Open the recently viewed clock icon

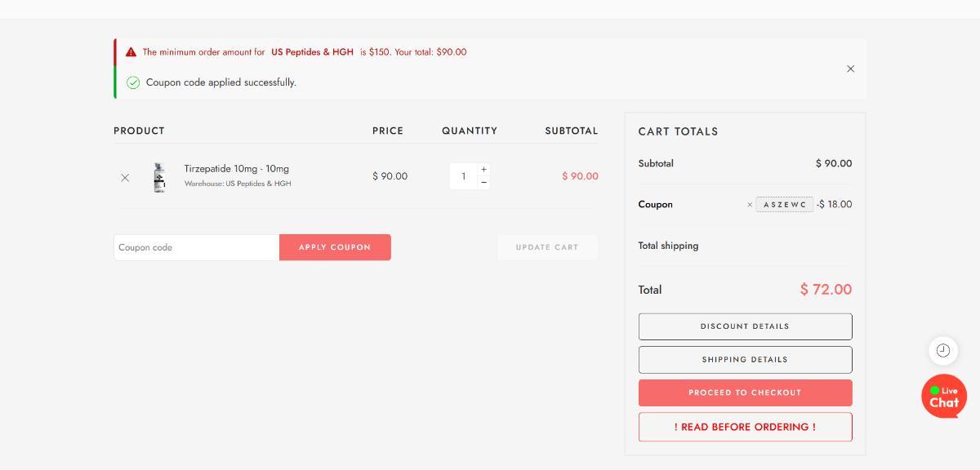coord(943,351)
